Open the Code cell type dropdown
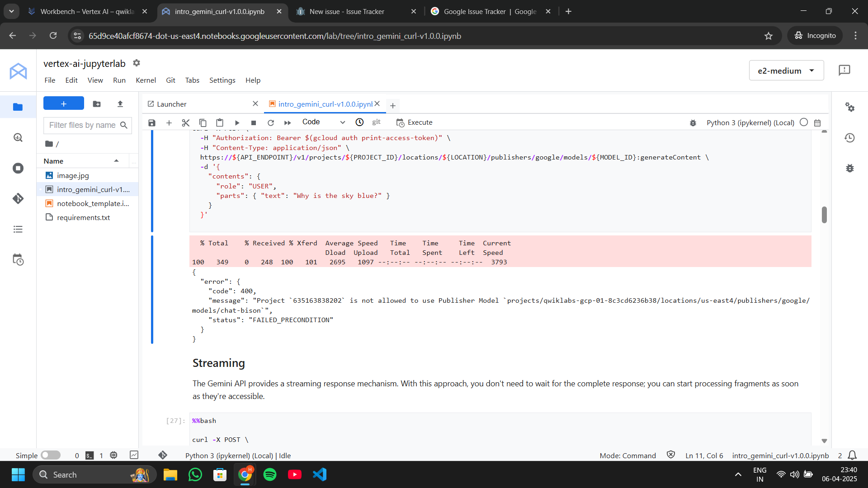This screenshot has width=868, height=488. [x=323, y=122]
